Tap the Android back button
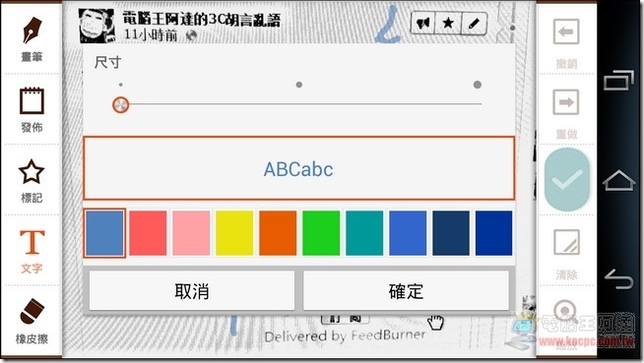The height and width of the screenshot is (363, 644). [619, 279]
